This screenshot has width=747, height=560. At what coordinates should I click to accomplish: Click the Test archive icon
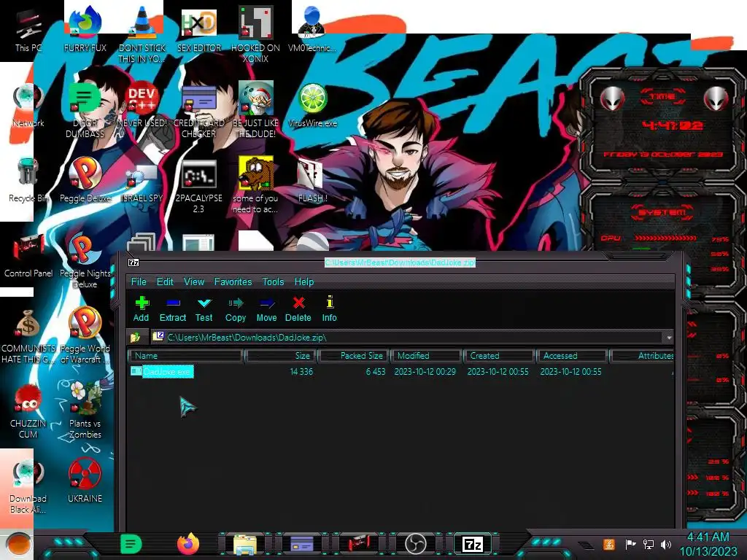click(x=204, y=308)
